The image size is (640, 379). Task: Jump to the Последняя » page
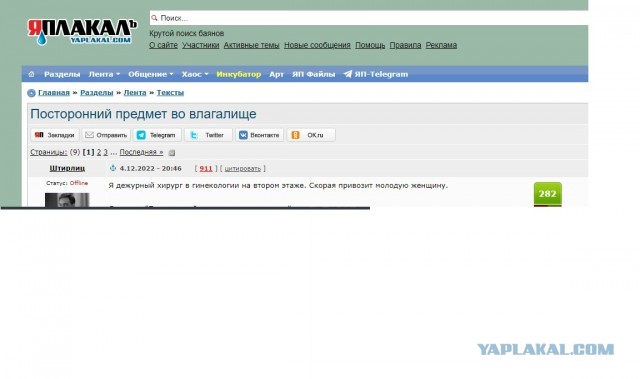coord(141,152)
